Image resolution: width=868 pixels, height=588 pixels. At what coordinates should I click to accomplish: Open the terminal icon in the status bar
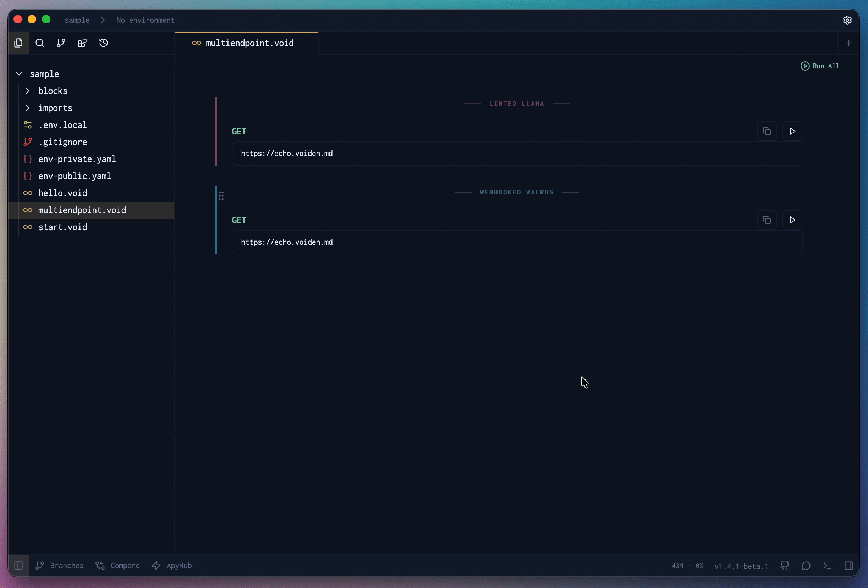(827, 566)
